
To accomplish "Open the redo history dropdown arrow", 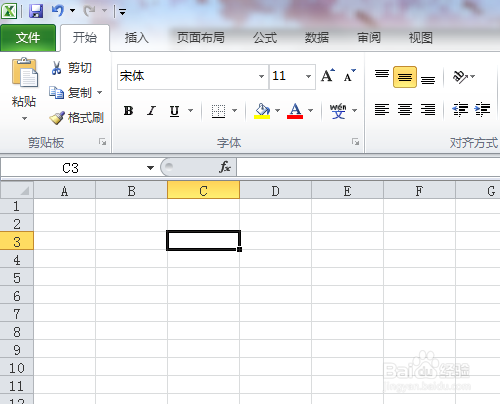I will pyautogui.click(x=104, y=11).
